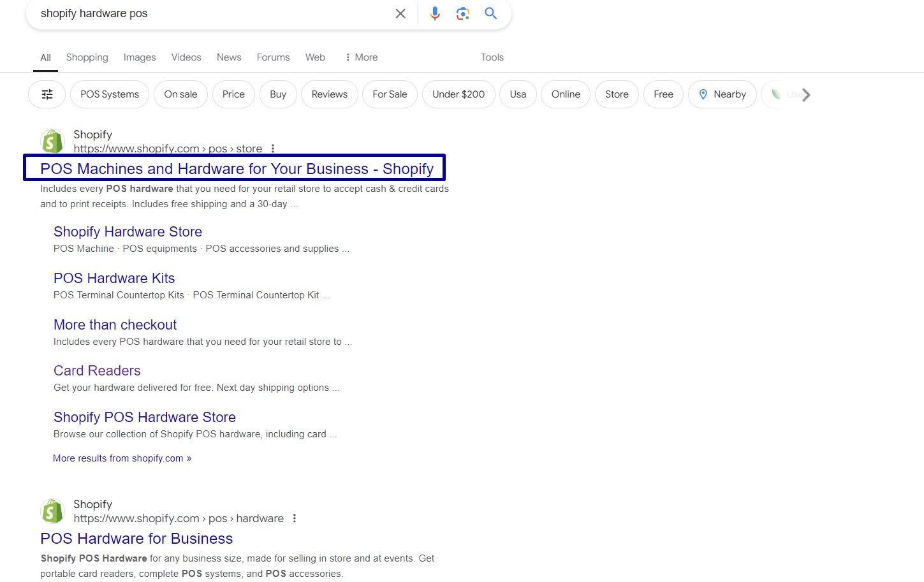
Task: Apply the For Sale filter chip
Action: 390,94
